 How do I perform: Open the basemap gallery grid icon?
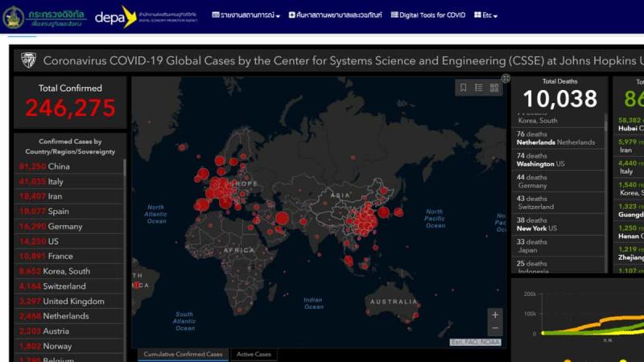click(x=494, y=88)
